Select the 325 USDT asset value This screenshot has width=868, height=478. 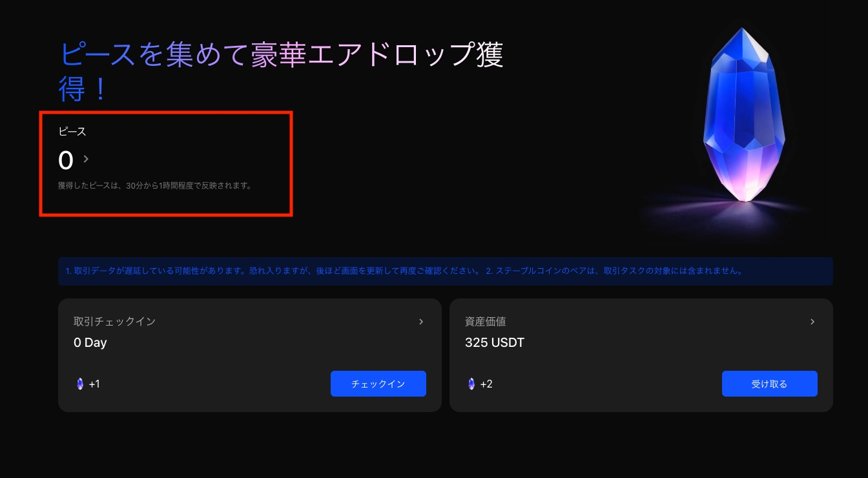[x=495, y=343]
